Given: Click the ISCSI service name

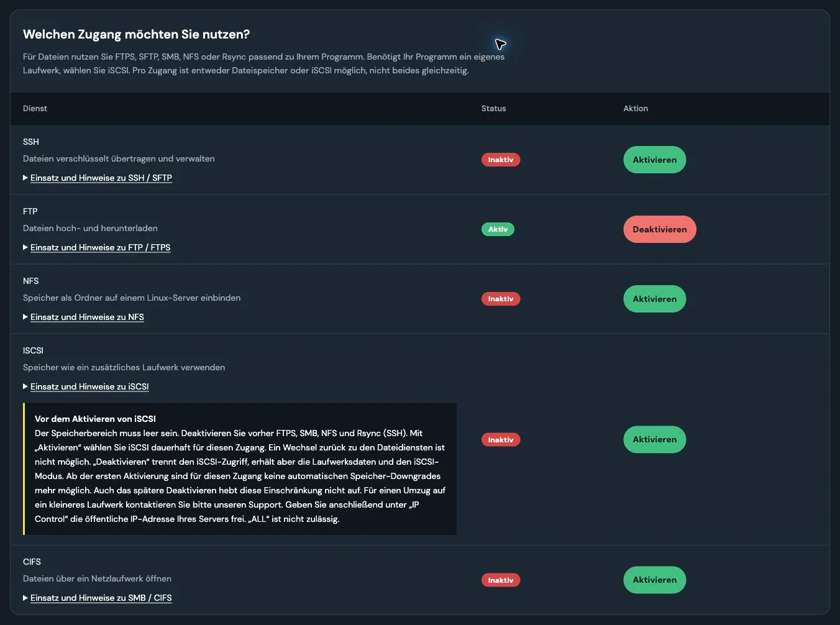Looking at the screenshot, I should coord(33,350).
